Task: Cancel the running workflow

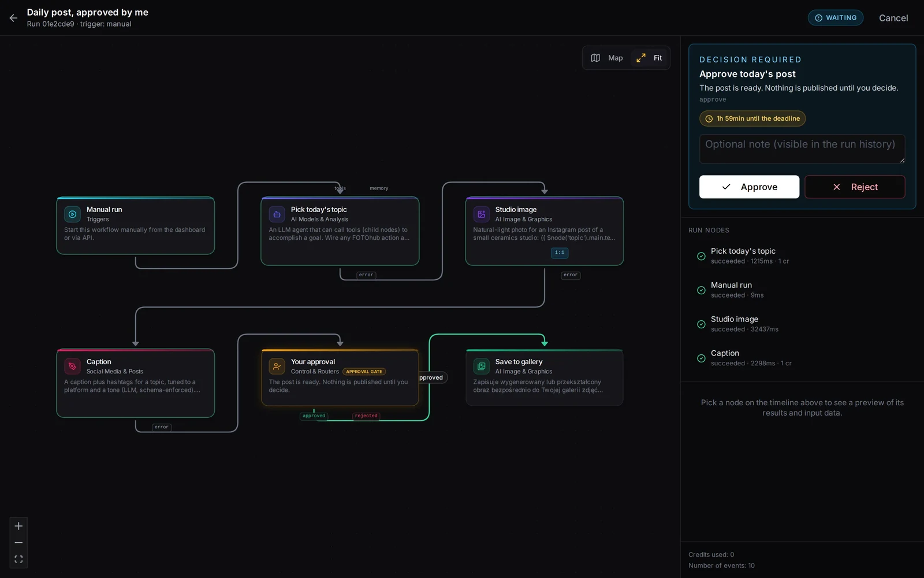Action: (x=893, y=18)
